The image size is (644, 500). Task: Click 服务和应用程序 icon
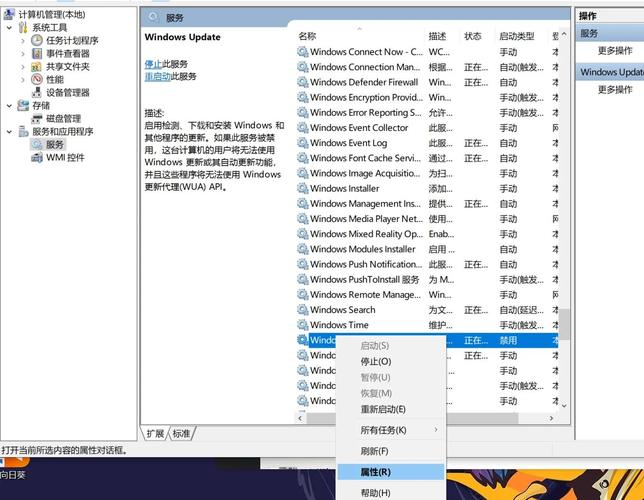(23, 131)
